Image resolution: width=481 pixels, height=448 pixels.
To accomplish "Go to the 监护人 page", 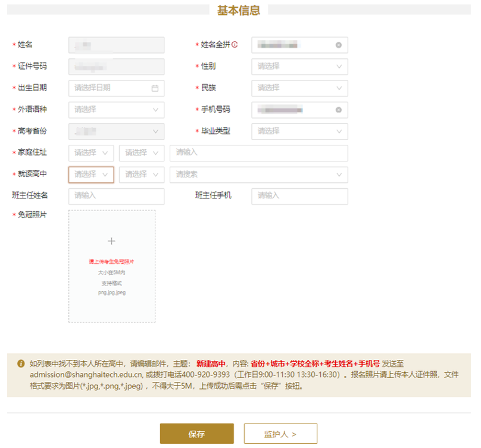I will point(280,434).
